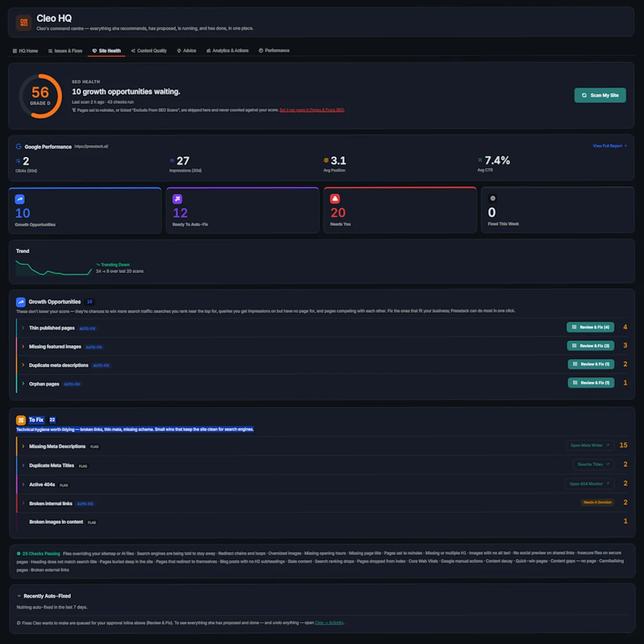Open the Content Quality tab
644x644 pixels.
[149, 51]
